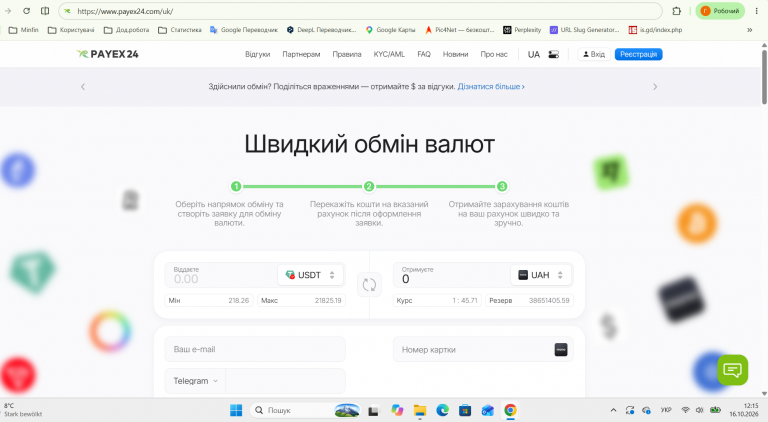The width and height of the screenshot is (768, 422).
Task: Open the USDT currency dropdown
Action: [x=311, y=275]
